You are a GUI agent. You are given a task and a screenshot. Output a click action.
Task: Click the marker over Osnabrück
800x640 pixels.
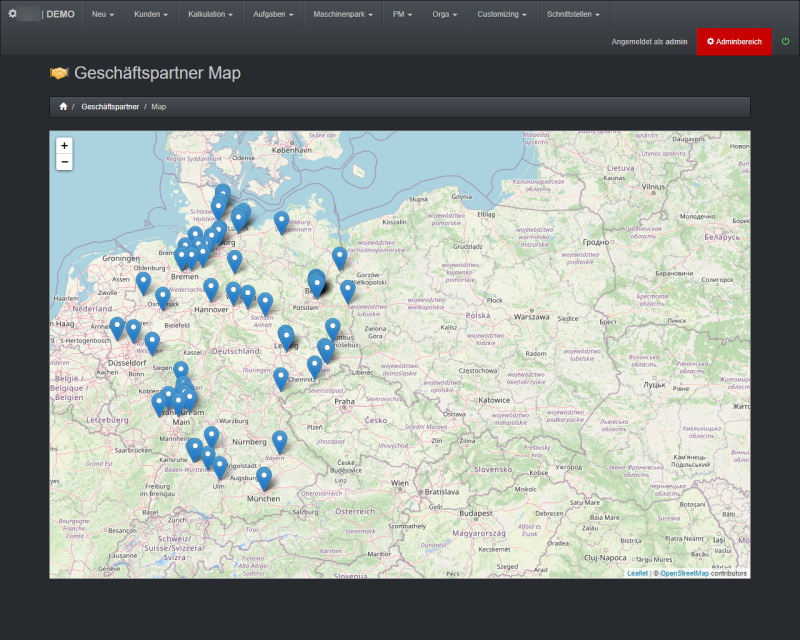coord(162,298)
